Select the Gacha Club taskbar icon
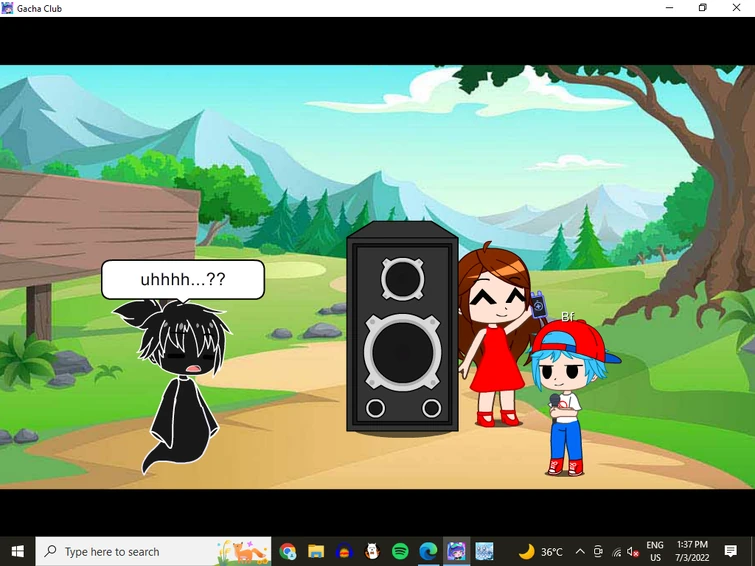 pos(456,551)
